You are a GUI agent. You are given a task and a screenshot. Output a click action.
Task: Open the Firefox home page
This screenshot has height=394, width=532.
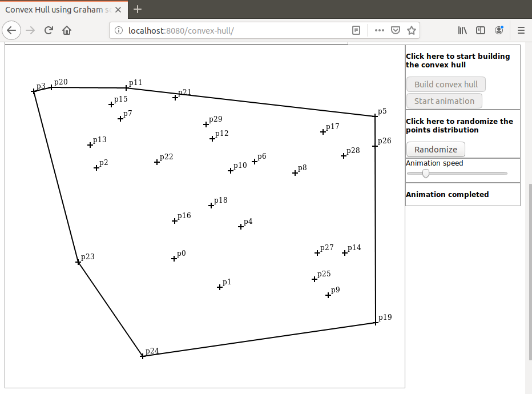67,30
